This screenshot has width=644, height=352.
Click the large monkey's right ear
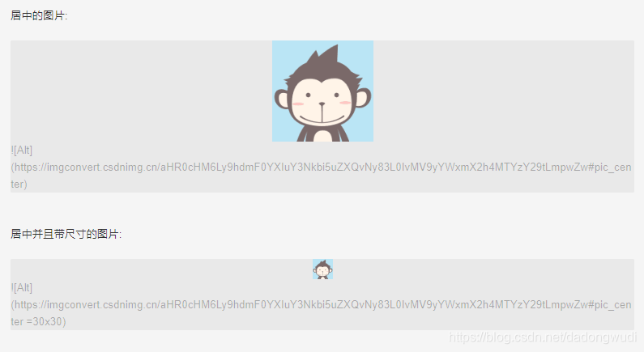click(x=363, y=99)
